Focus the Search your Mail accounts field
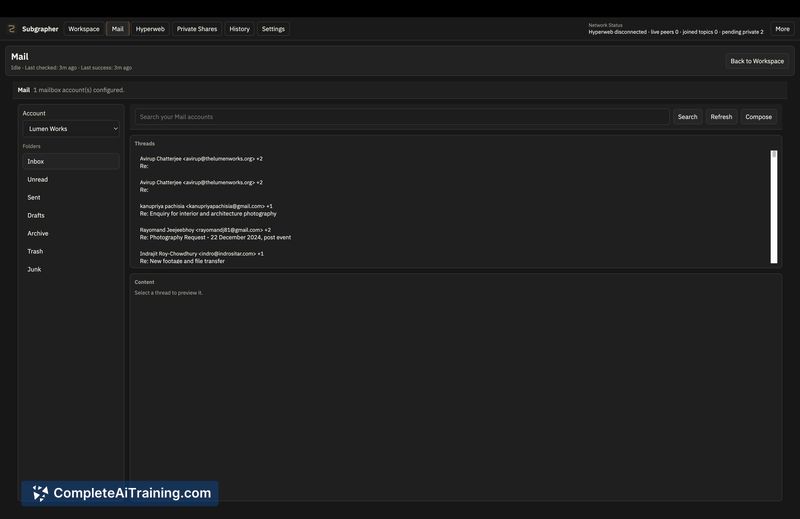This screenshot has height=519, width=800. coord(402,117)
